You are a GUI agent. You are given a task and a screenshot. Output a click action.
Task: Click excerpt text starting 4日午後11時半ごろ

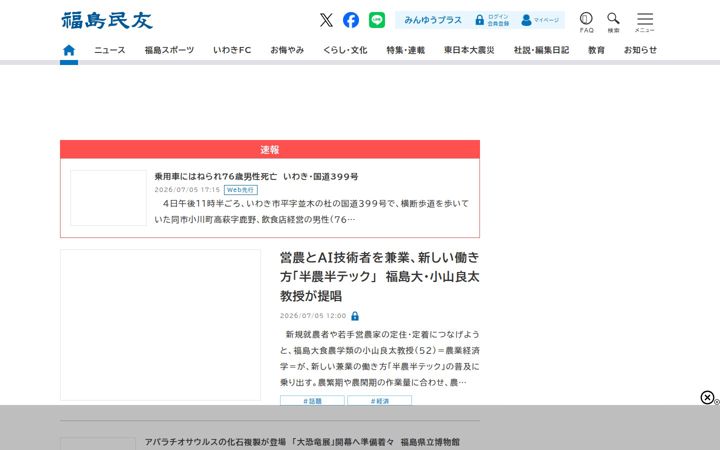(311, 211)
